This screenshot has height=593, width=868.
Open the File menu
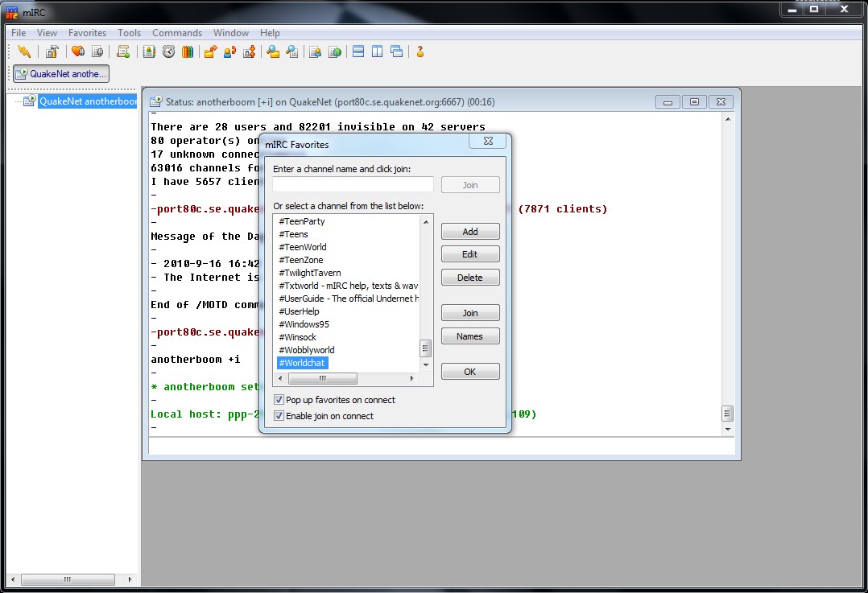pos(19,33)
